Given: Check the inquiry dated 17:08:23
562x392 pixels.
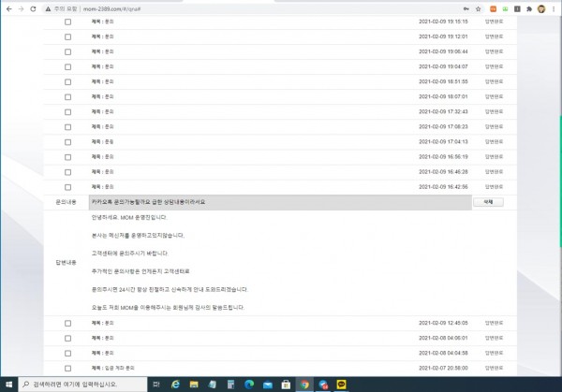Looking at the screenshot, I should 67,127.
